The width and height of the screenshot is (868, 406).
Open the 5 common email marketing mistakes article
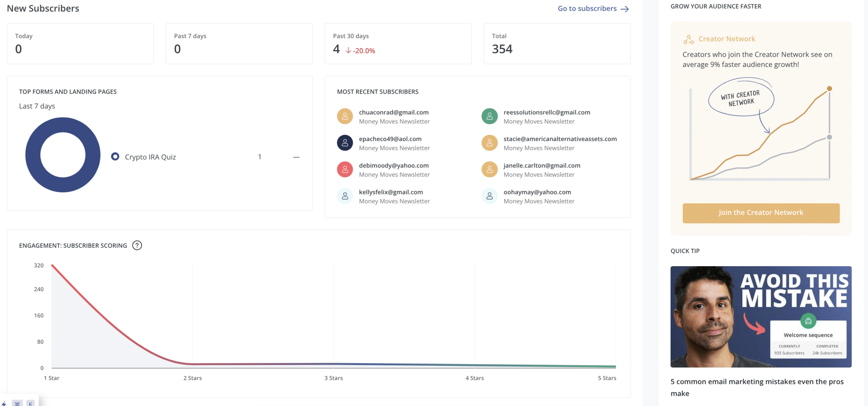click(757, 387)
